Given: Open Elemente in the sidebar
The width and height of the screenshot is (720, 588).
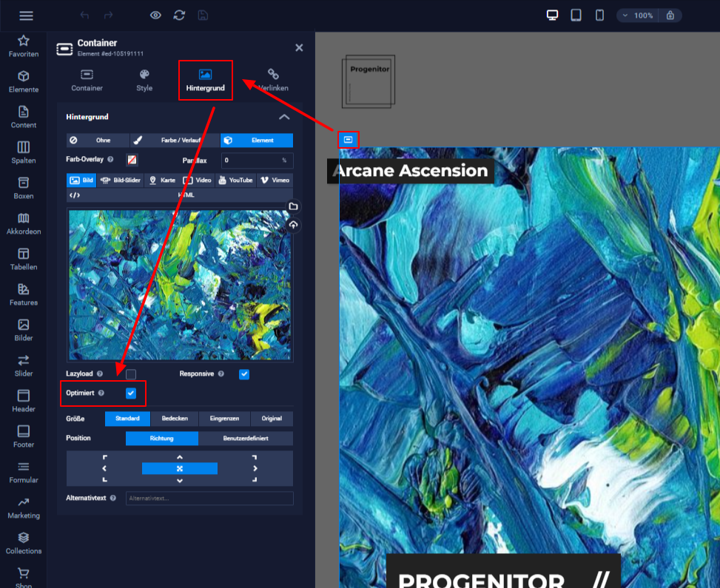Looking at the screenshot, I should (24, 81).
